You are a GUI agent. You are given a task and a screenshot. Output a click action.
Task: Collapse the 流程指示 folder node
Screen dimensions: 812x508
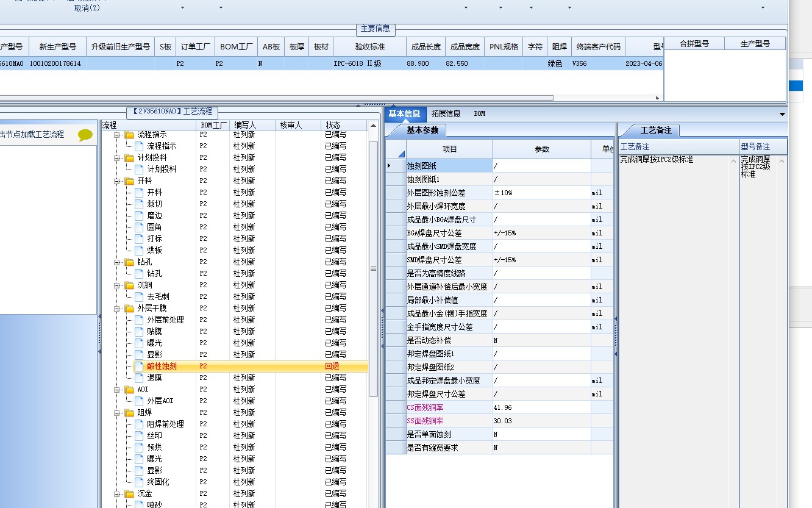coord(117,134)
